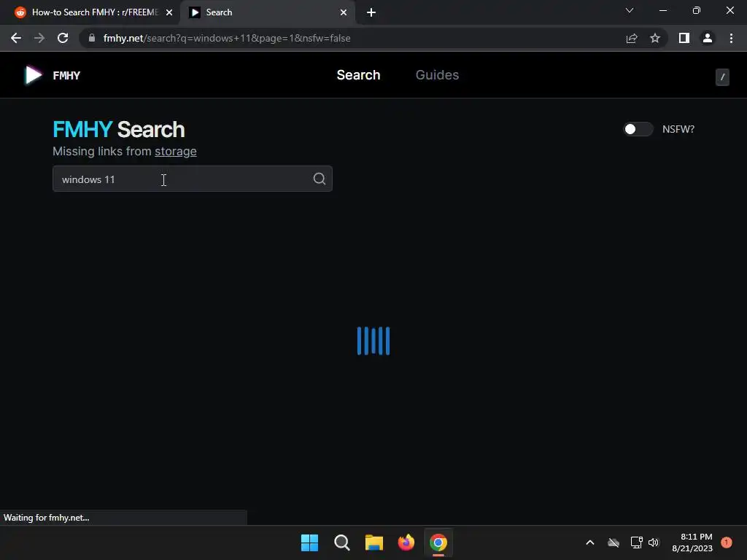Open the tab search dropdown chevron
The image size is (747, 560).
(x=630, y=10)
